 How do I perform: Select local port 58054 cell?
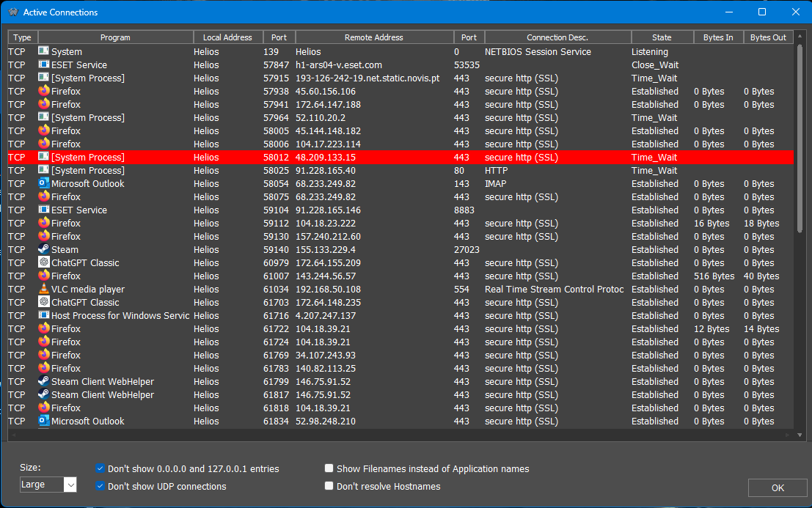pos(276,184)
